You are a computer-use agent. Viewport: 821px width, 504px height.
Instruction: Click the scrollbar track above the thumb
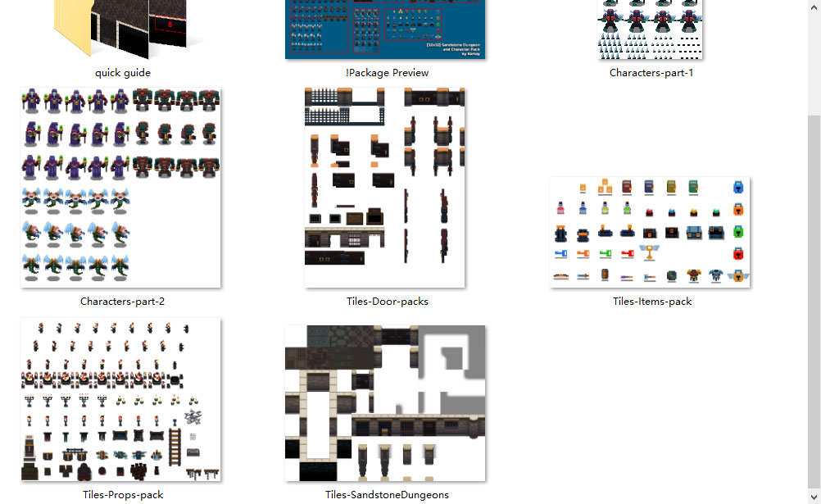[x=814, y=57]
